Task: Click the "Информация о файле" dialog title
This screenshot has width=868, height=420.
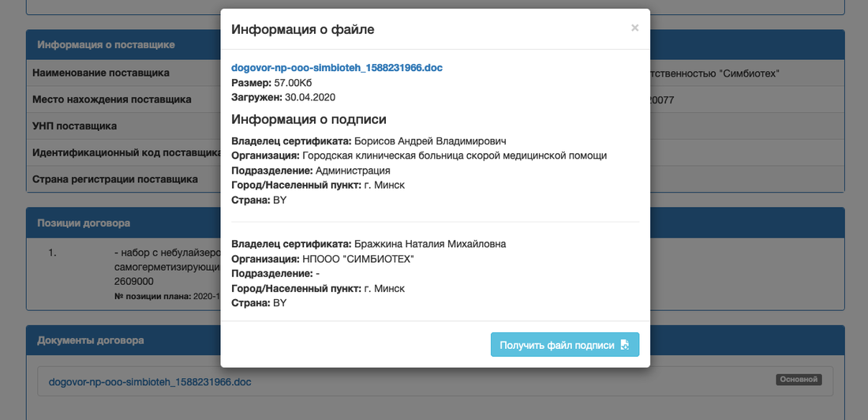Action: coord(302,30)
